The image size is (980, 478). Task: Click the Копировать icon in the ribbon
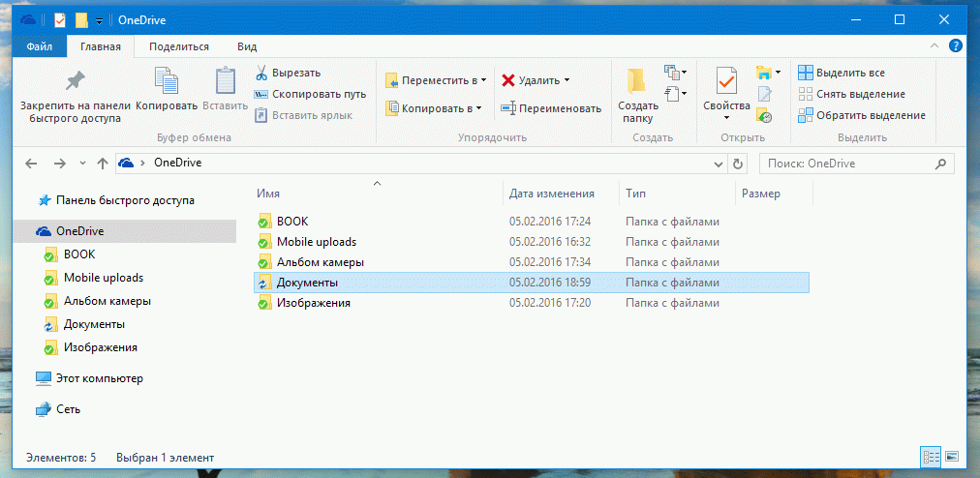tap(167, 82)
